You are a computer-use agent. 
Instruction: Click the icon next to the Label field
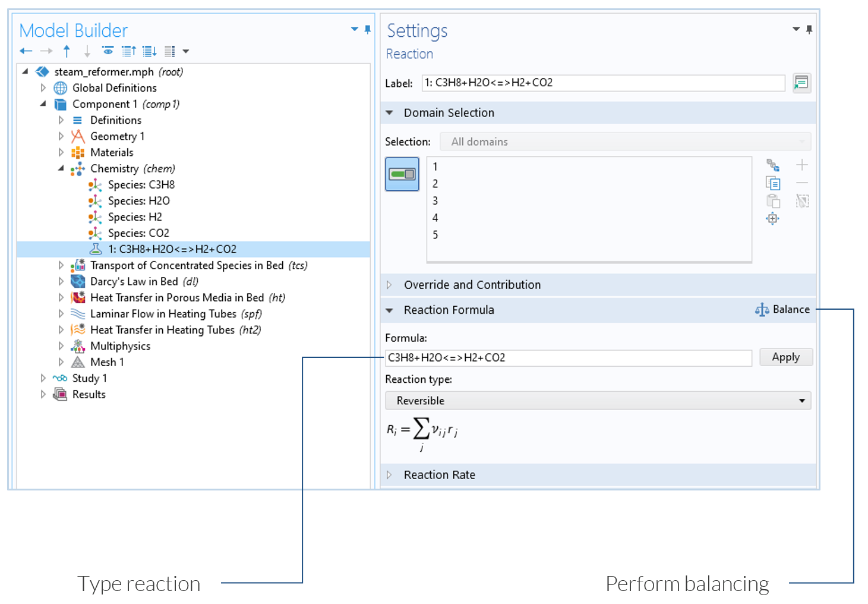coord(801,83)
